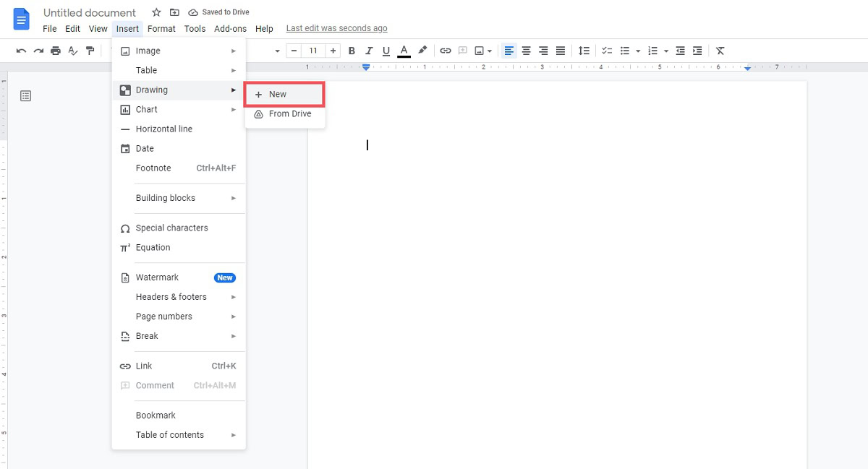Expand the Headers & footers submenu
Viewport: 868px width, 469px height.
(x=179, y=297)
